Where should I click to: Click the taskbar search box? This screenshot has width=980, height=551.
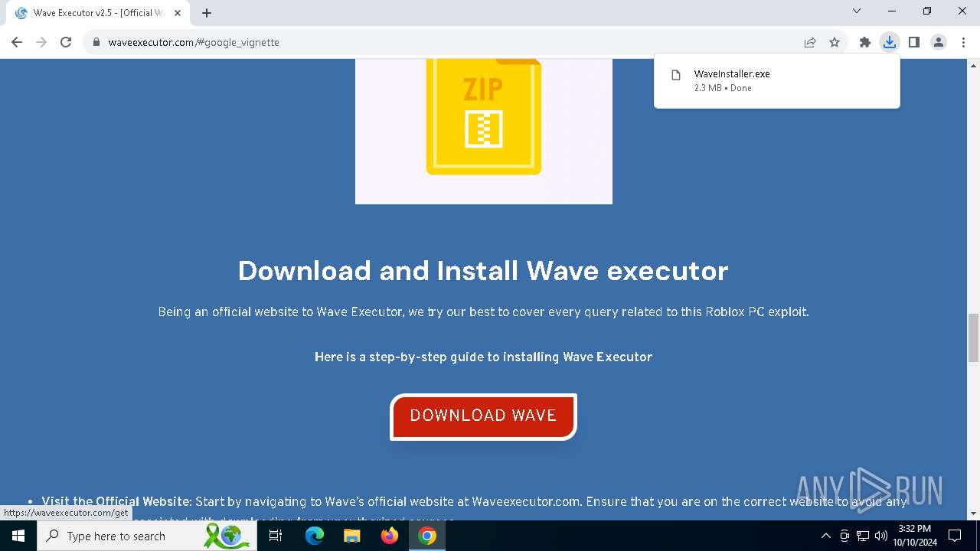click(147, 536)
